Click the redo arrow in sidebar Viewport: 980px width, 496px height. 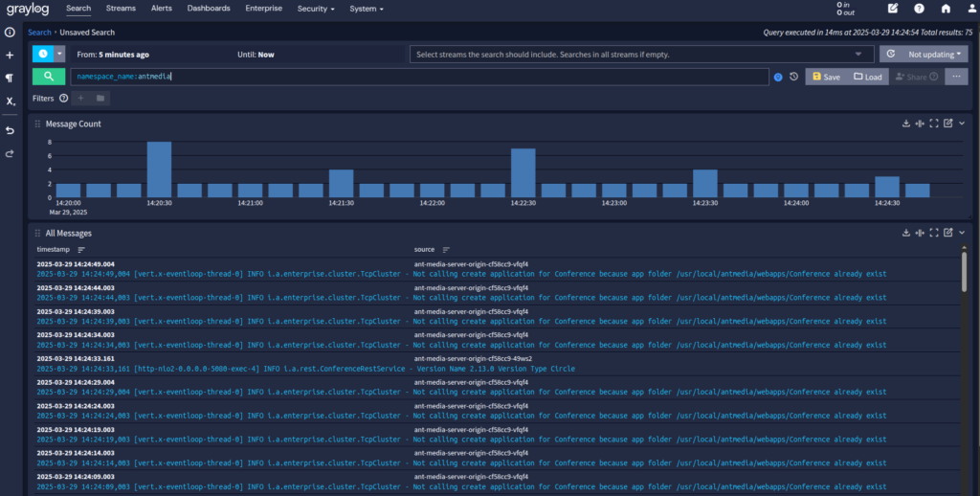[x=10, y=153]
